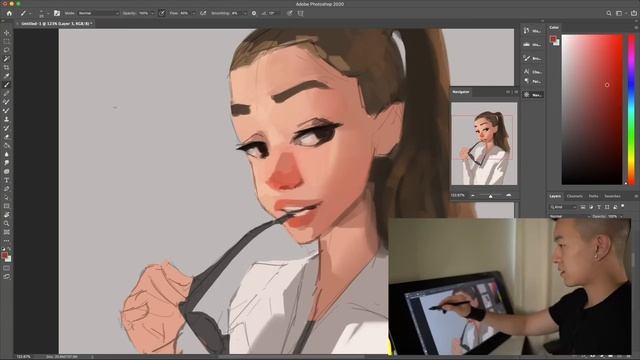Viewport: 640px width, 360px height.
Task: Collapse the Navigator panel to icons
Action: click(x=508, y=92)
